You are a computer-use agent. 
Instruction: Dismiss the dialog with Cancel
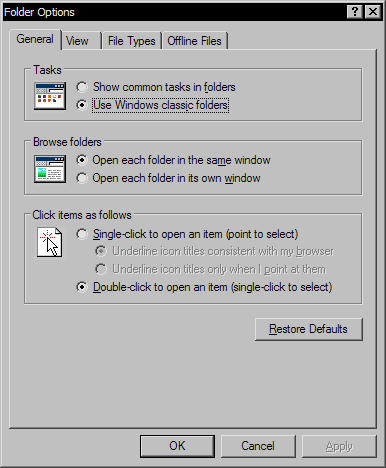(258, 446)
